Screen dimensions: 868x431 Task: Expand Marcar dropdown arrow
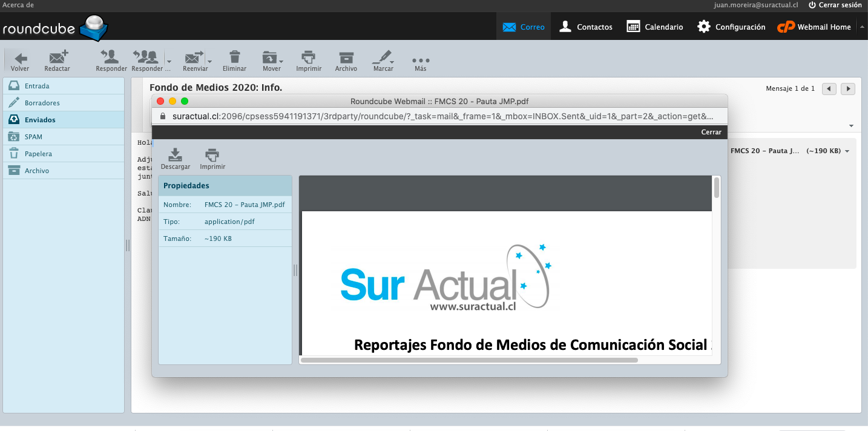393,61
